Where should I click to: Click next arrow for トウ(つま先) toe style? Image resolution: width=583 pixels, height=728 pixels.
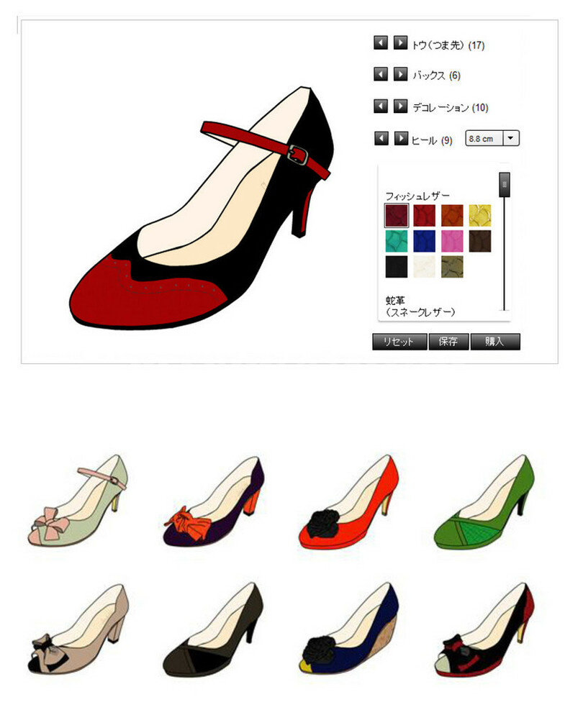(x=400, y=43)
